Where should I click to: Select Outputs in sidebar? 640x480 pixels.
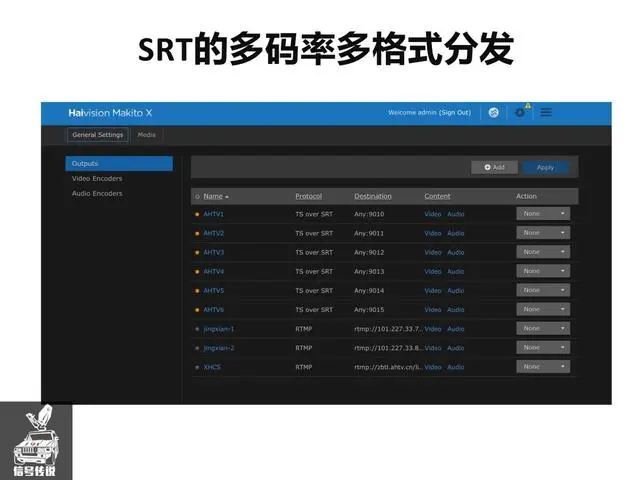[x=119, y=163]
